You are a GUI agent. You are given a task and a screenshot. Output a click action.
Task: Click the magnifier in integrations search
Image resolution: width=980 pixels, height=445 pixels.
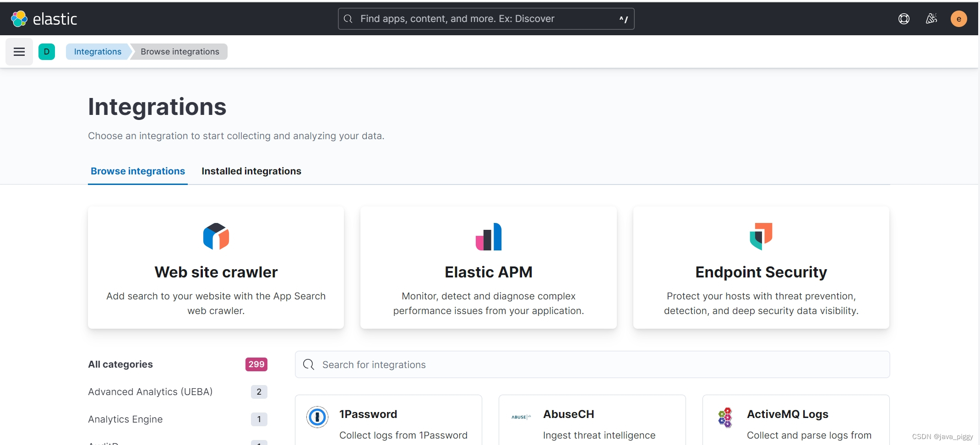pos(309,364)
